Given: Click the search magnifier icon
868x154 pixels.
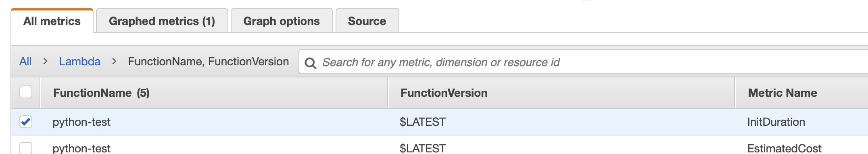Looking at the screenshot, I should pos(310,63).
